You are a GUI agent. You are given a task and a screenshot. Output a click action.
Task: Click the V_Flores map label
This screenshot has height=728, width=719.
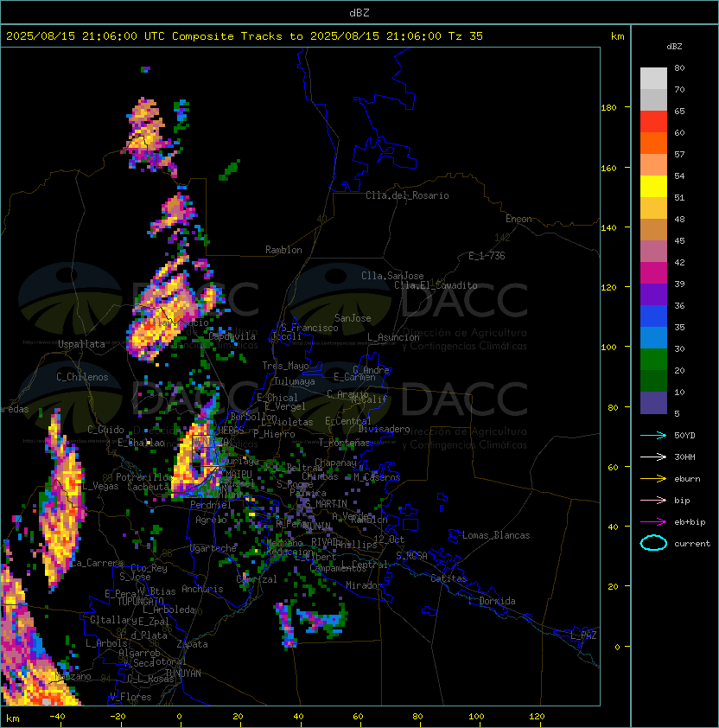pos(130,698)
